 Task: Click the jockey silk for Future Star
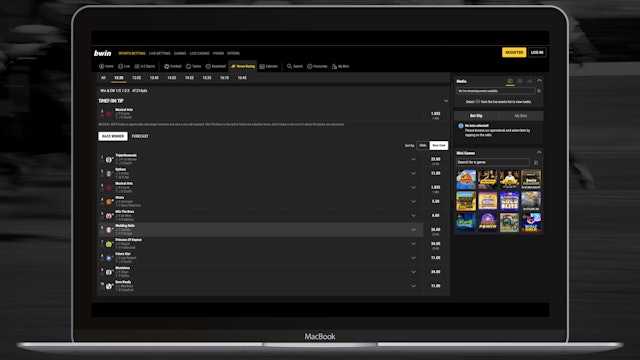pyautogui.click(x=109, y=258)
